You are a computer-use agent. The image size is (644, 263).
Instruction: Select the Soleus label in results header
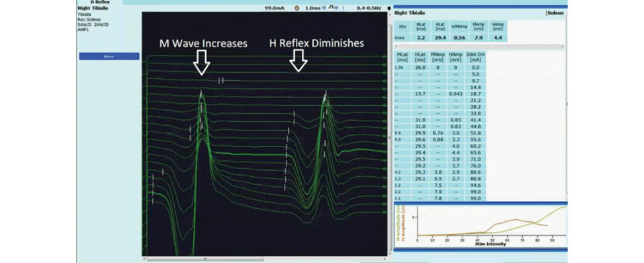556,13
